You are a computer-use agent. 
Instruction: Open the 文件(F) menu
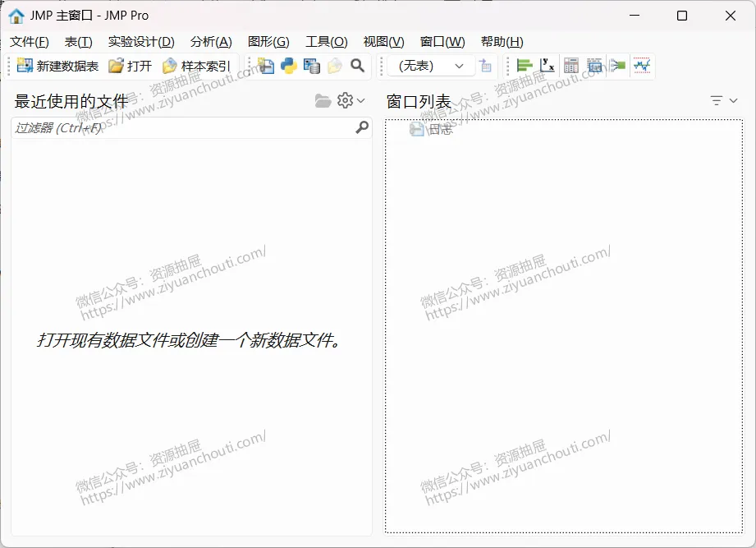click(30, 42)
